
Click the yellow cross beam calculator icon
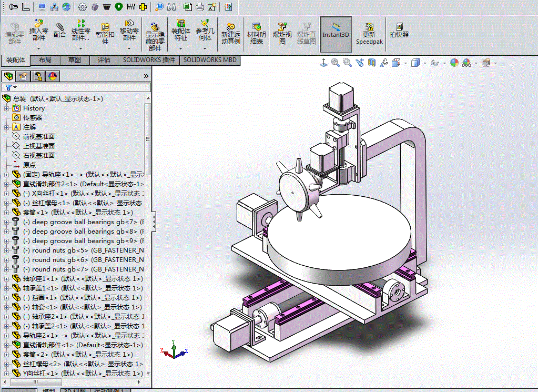click(x=143, y=7)
